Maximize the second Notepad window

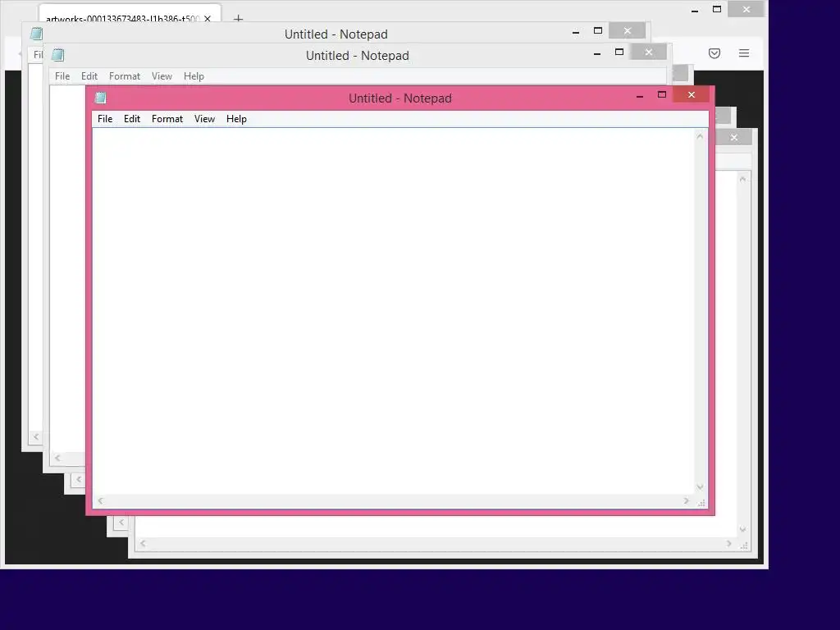pos(619,52)
